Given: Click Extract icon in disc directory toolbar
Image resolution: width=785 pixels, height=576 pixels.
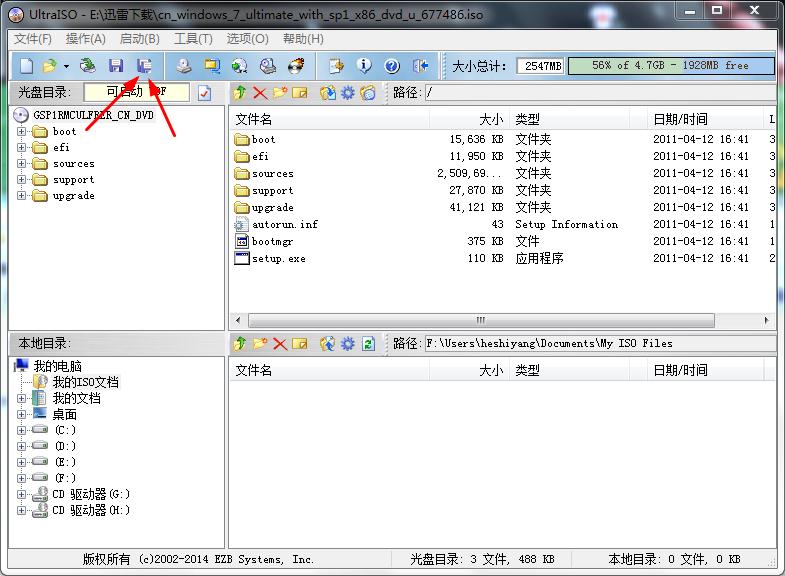Looking at the screenshot, I should coord(328,93).
